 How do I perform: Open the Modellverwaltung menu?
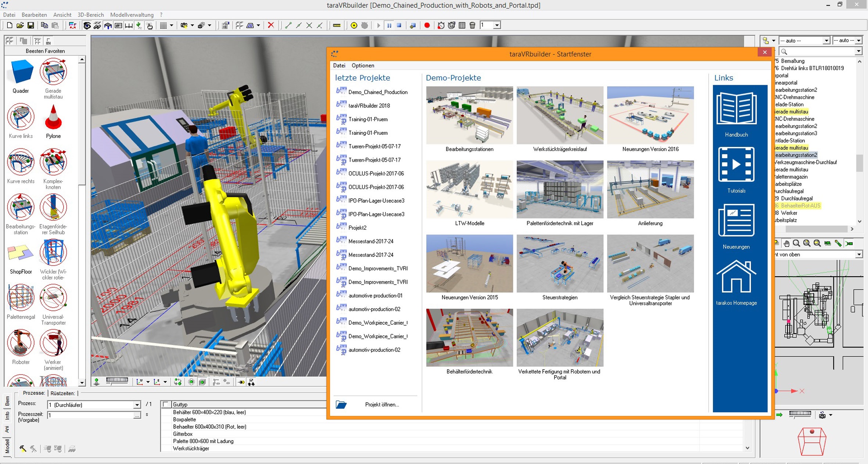click(x=132, y=15)
